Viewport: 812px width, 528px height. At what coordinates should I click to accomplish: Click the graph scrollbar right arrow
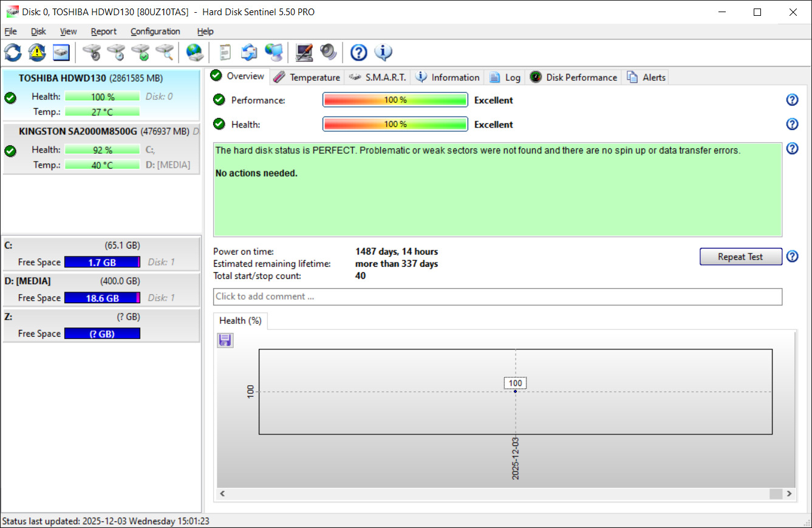[x=790, y=494]
